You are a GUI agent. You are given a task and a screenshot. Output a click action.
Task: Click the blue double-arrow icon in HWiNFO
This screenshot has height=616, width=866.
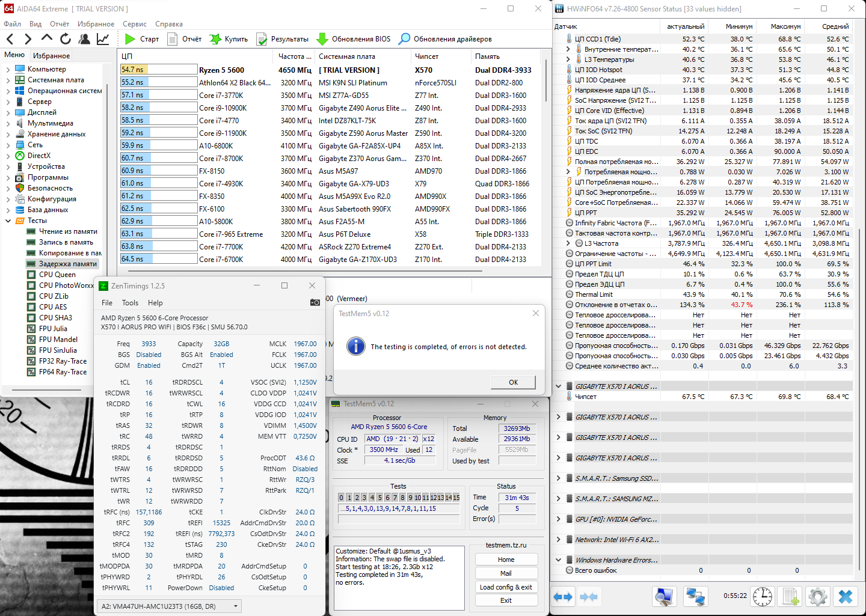563,597
